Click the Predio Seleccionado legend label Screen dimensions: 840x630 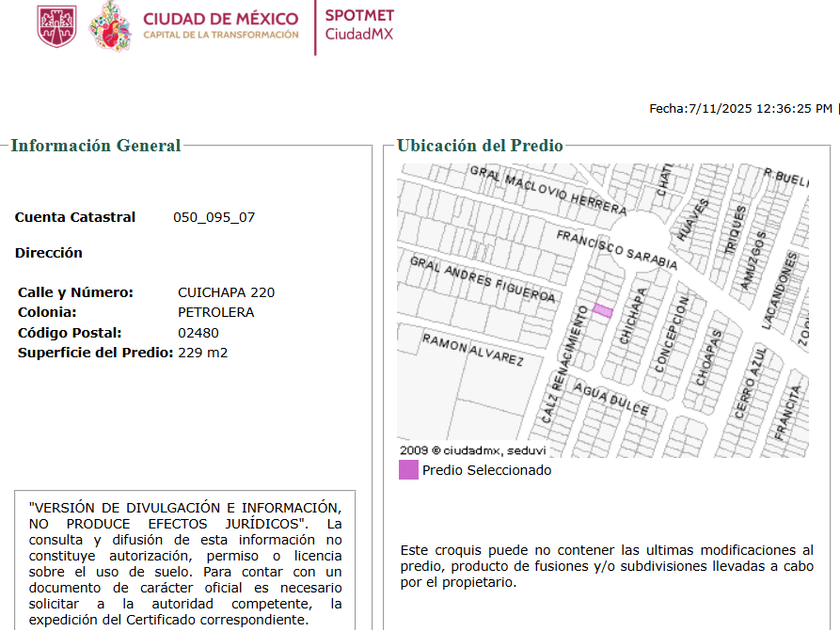tap(486, 470)
